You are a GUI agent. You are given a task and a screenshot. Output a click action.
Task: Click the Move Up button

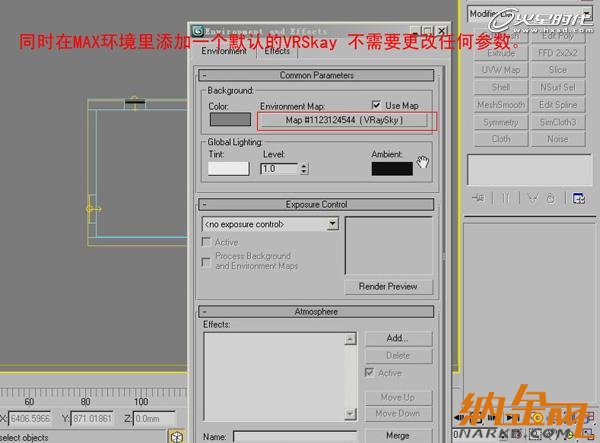pyautogui.click(x=398, y=397)
